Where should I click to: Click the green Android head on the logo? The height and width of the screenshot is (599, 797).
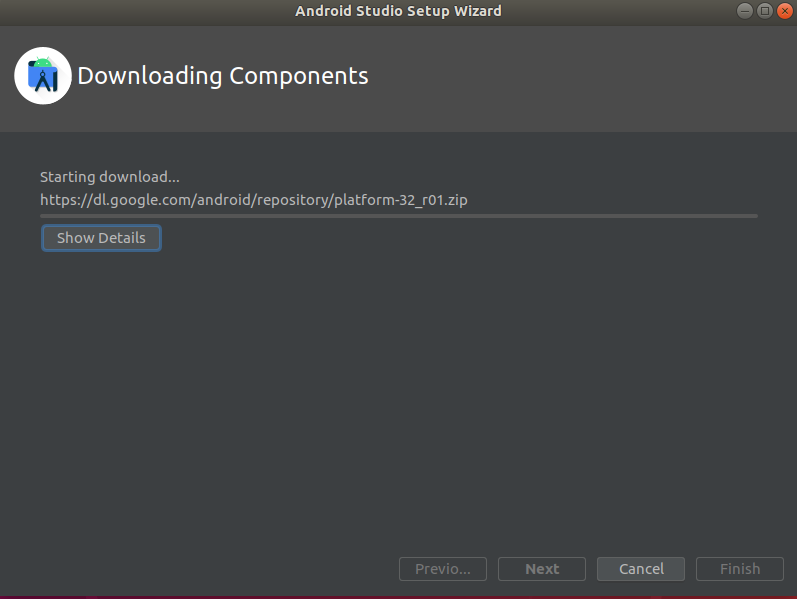click(x=43, y=62)
